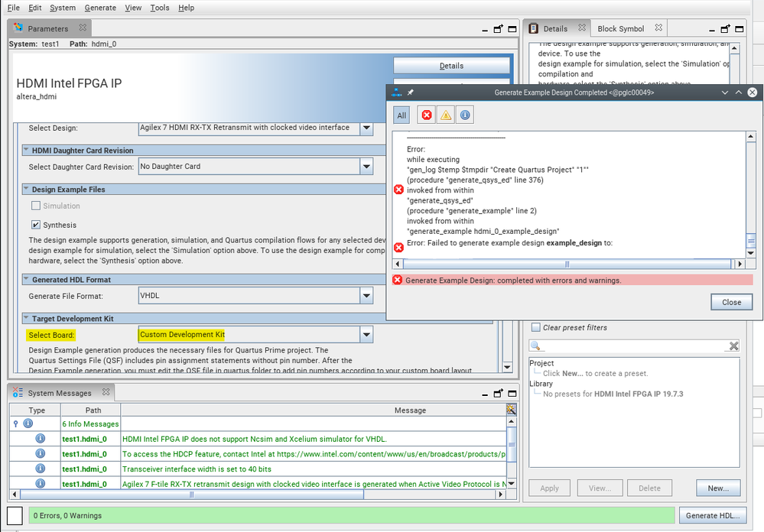
Task: Click the Details button in Parameters
Action: click(x=451, y=66)
